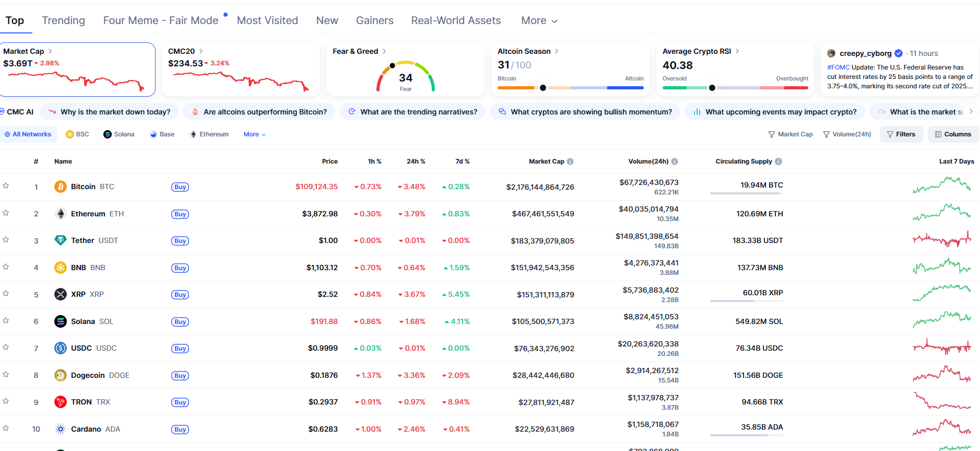
Task: Star Solana in the coin table
Action: [x=6, y=320]
